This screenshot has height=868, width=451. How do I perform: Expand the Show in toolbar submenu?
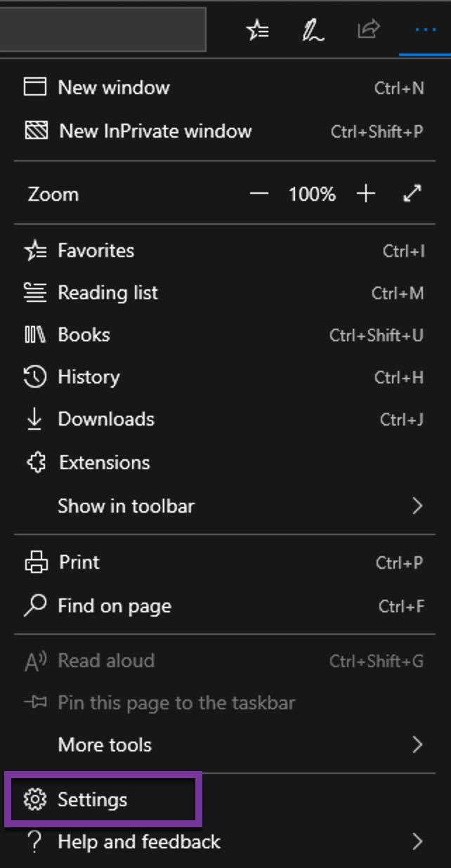[417, 506]
